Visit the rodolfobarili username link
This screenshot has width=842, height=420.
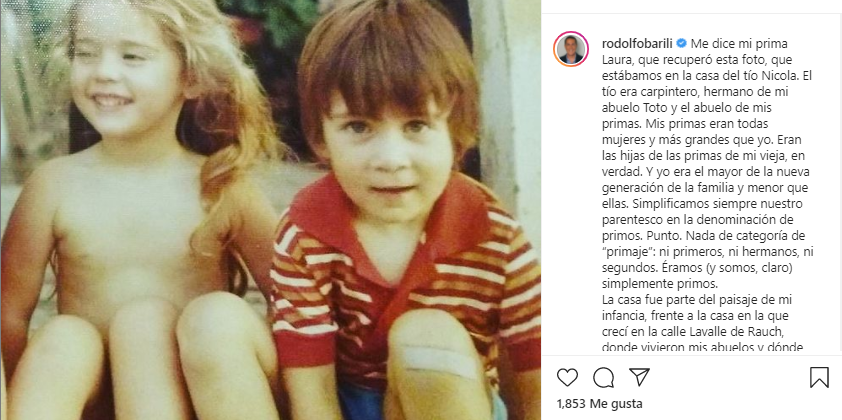point(637,43)
